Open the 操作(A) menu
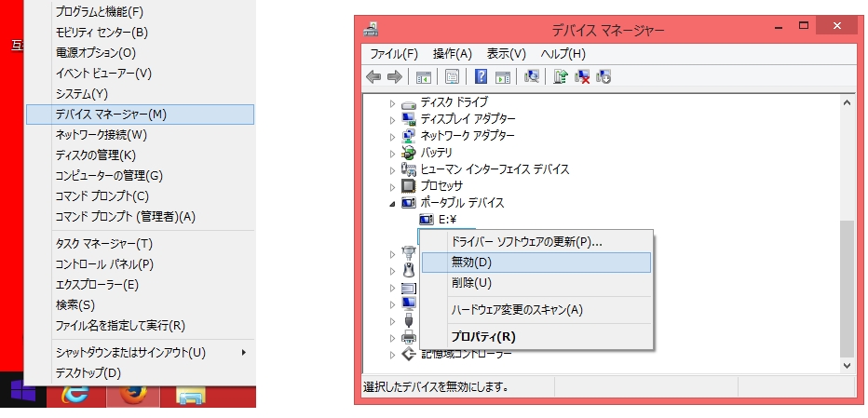The width and height of the screenshot is (868, 418). [453, 54]
